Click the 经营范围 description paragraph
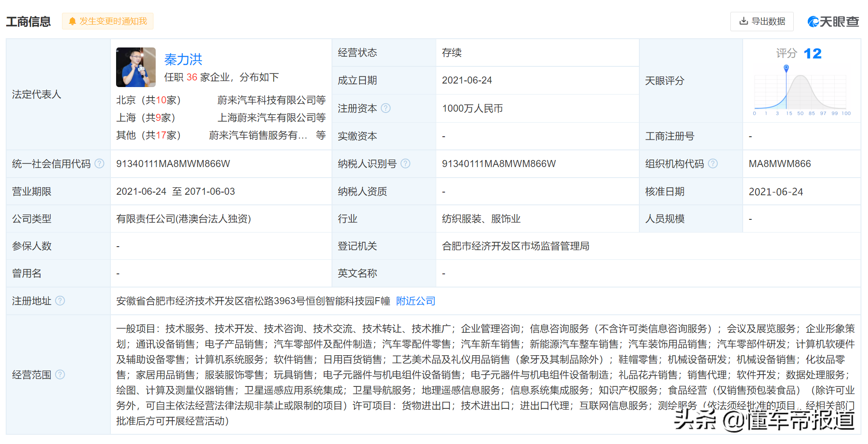 [485, 375]
